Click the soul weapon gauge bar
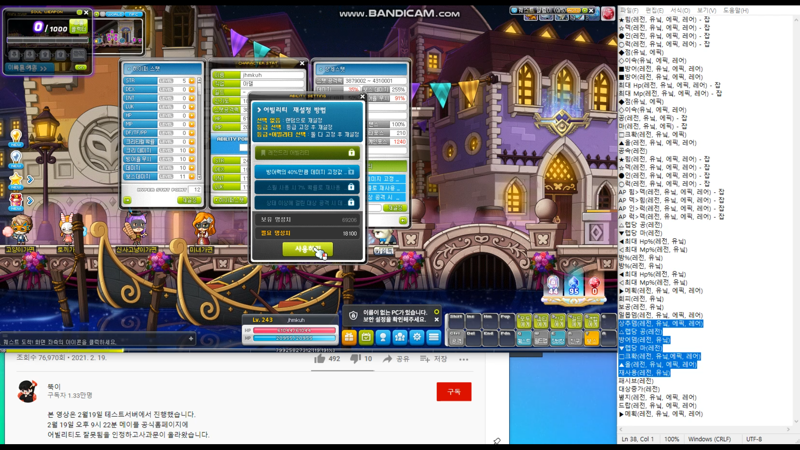800x450 pixels. click(x=47, y=40)
